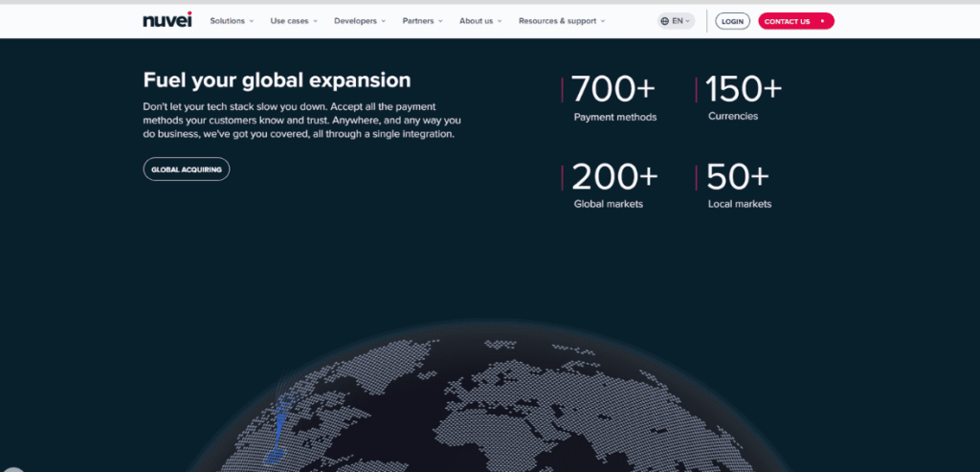Click the globe language icon
Viewport: 980px width, 472px height.
665,21
